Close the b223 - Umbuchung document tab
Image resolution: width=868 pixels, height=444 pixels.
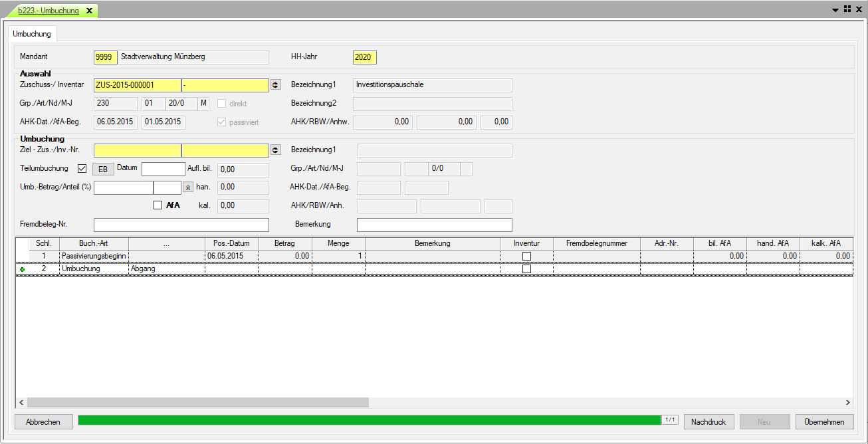(89, 11)
